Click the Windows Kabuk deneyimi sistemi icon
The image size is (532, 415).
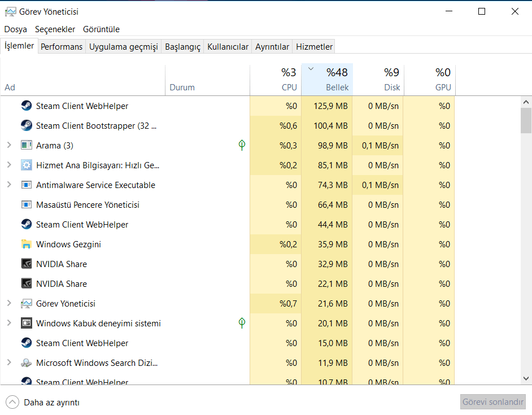pyautogui.click(x=27, y=323)
